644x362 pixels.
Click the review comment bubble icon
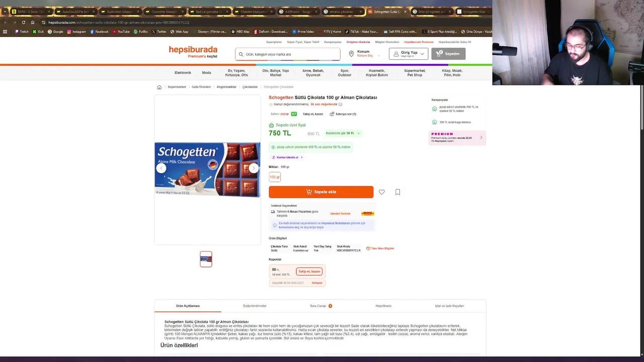pyautogui.click(x=340, y=105)
